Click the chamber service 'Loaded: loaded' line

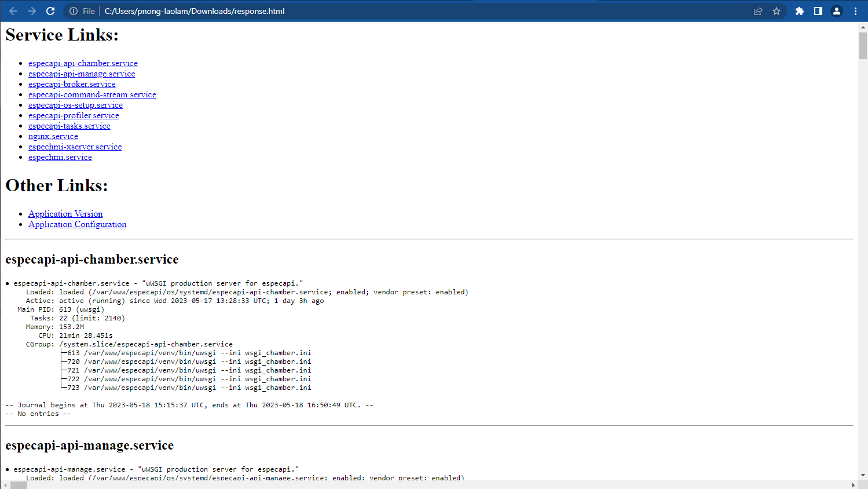[x=247, y=292]
